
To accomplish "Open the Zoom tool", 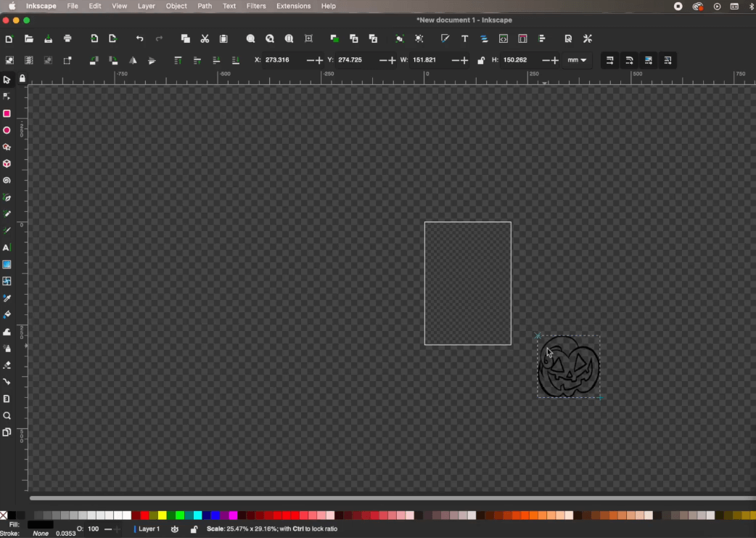I will (x=7, y=415).
